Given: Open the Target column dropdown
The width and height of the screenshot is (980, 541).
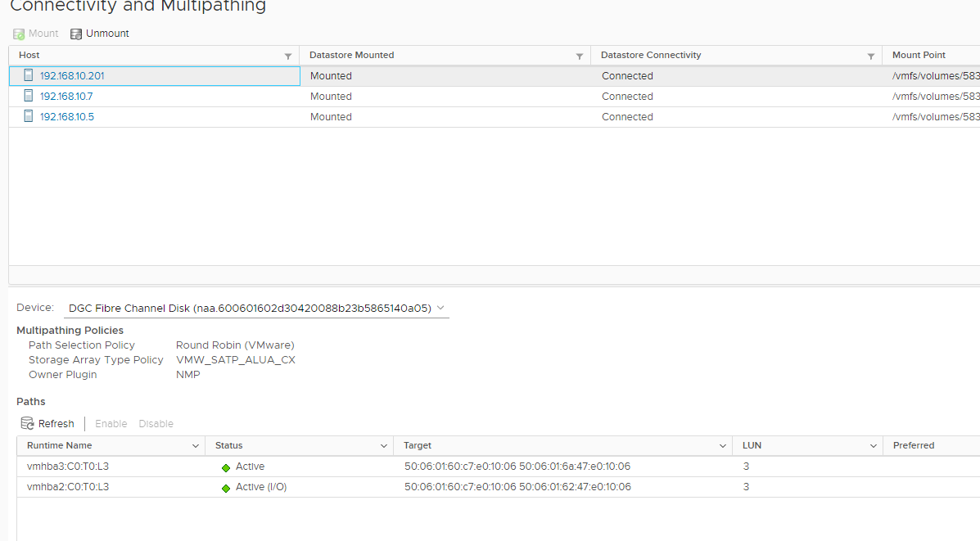Looking at the screenshot, I should 722,445.
